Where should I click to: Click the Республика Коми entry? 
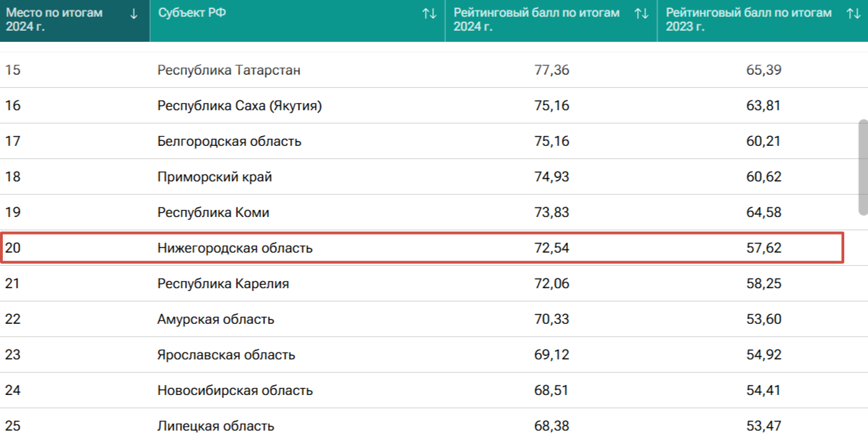[213, 213]
